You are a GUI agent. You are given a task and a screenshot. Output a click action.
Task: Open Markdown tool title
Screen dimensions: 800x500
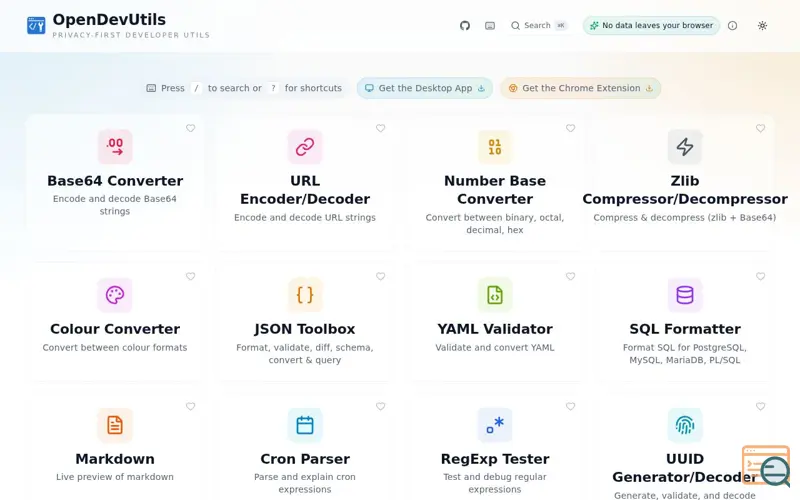pos(115,459)
